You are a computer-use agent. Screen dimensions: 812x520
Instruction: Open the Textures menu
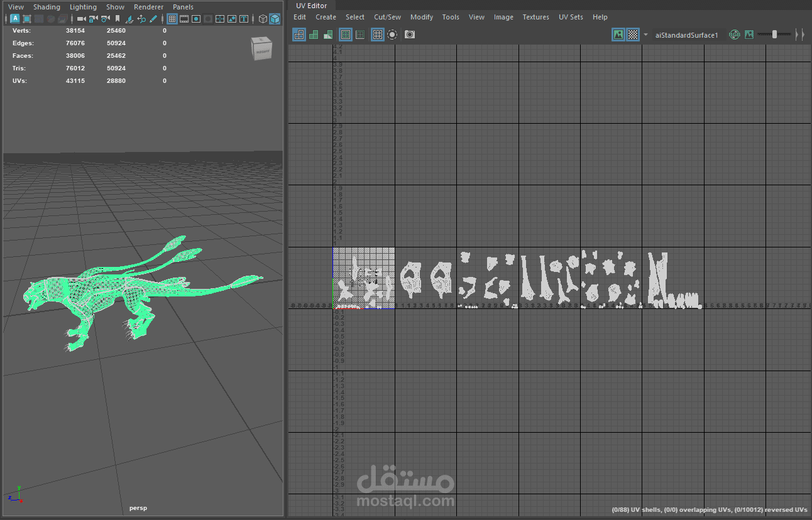536,17
